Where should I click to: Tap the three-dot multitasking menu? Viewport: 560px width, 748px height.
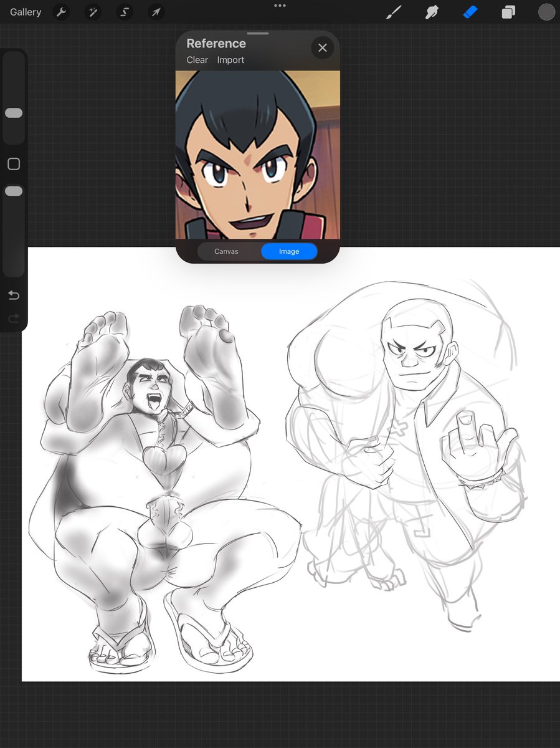pos(280,5)
